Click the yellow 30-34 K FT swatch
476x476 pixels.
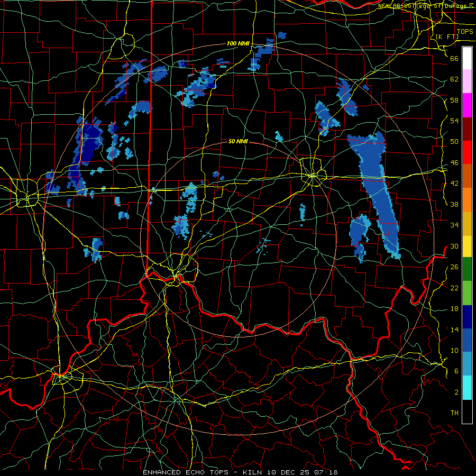click(467, 246)
